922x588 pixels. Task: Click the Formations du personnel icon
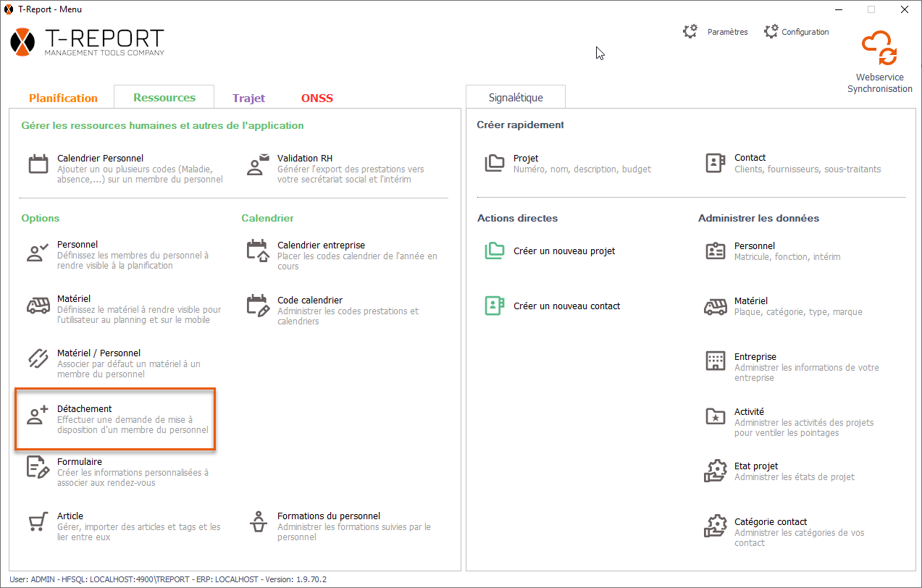pyautogui.click(x=258, y=522)
